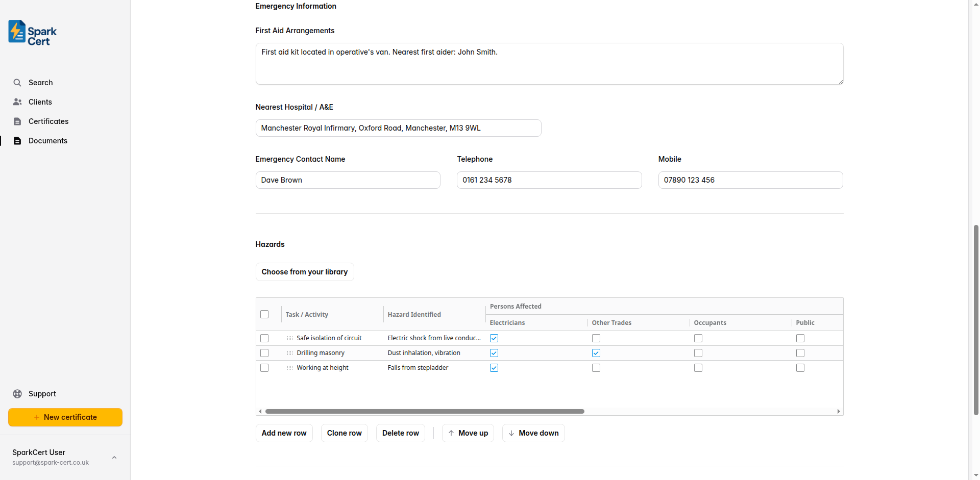Image resolution: width=980 pixels, height=480 pixels.
Task: Navigate to the Documents section
Action: coord(47,140)
